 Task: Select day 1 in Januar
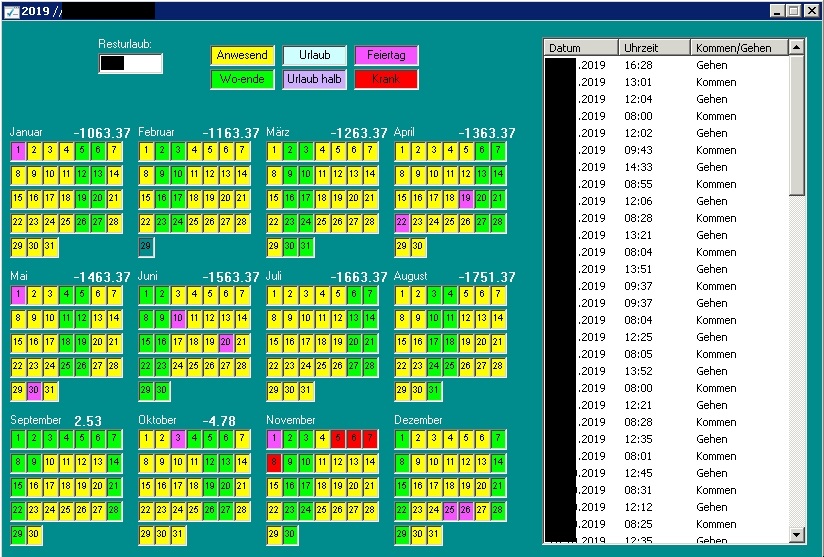[18, 151]
